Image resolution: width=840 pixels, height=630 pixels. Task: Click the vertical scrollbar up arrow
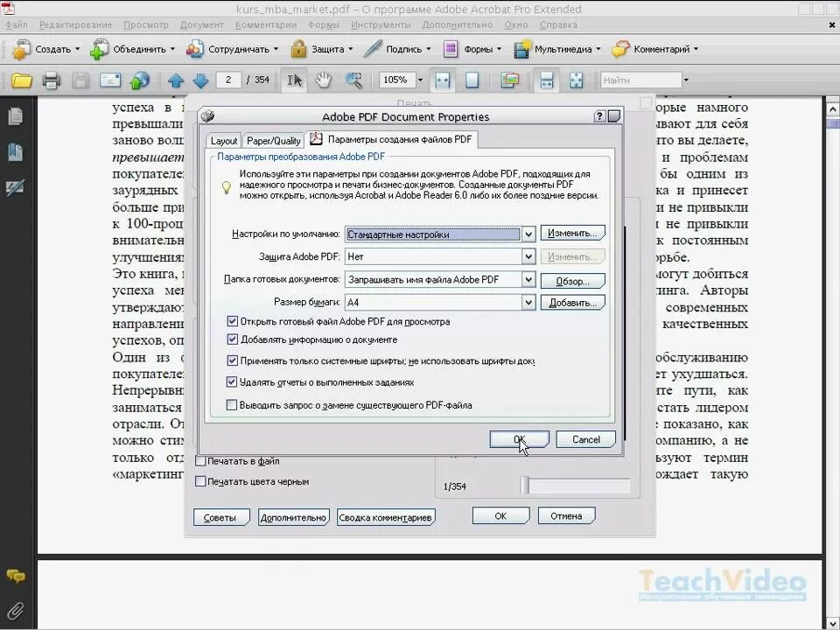(x=832, y=109)
